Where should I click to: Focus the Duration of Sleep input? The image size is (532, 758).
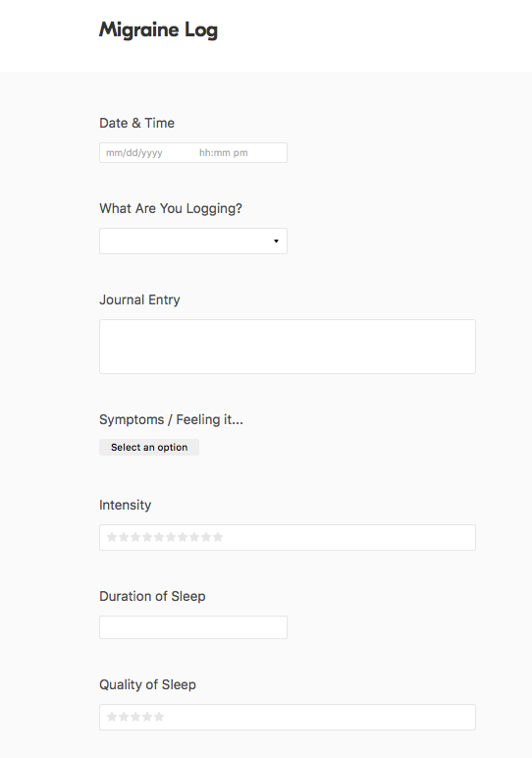[193, 627]
